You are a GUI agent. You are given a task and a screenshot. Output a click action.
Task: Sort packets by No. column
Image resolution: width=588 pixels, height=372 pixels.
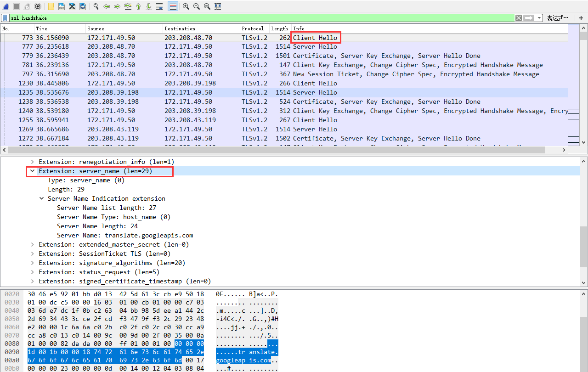coord(17,28)
